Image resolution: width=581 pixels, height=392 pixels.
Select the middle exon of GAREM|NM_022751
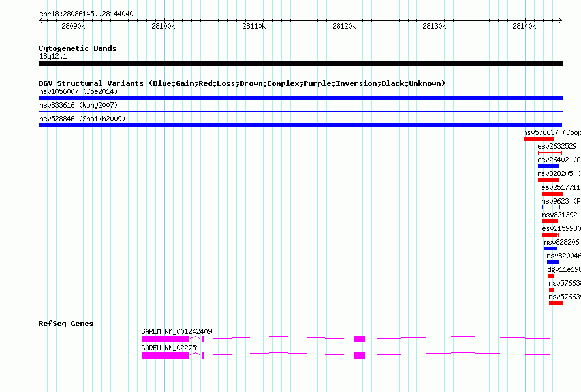[360, 355]
